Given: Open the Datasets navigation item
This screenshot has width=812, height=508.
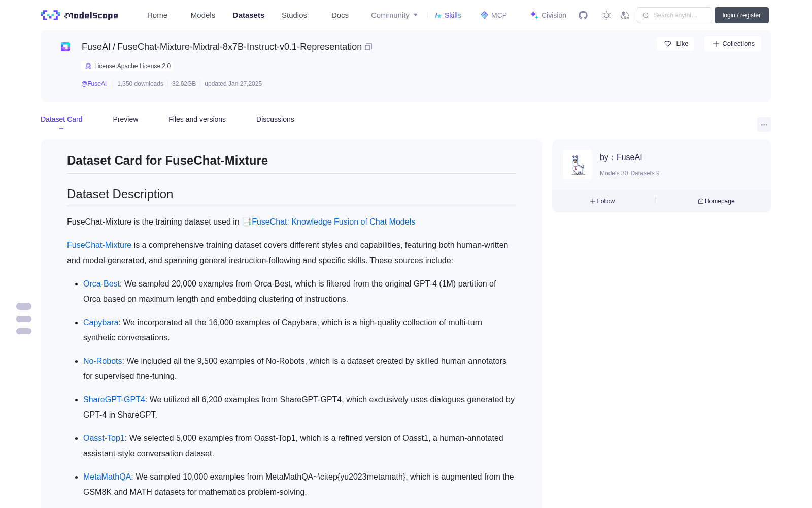Looking at the screenshot, I should pos(249,15).
